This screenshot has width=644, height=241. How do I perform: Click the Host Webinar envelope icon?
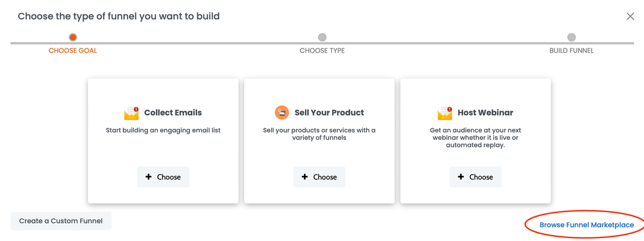(x=445, y=113)
